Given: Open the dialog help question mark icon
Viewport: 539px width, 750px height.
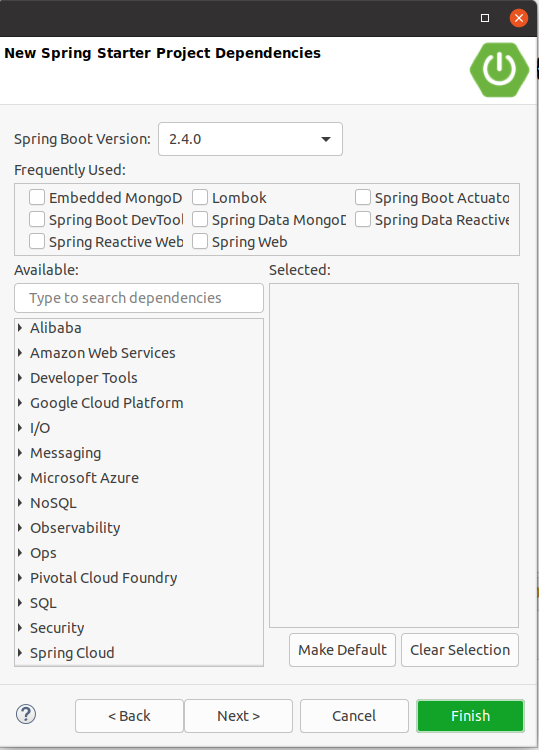Looking at the screenshot, I should click(x=26, y=715).
